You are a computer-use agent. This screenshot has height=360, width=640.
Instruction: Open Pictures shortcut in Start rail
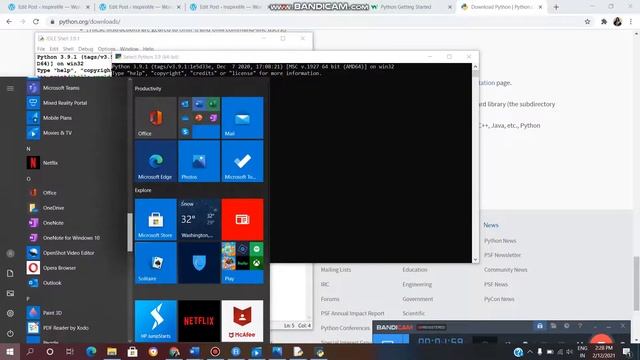point(10,293)
